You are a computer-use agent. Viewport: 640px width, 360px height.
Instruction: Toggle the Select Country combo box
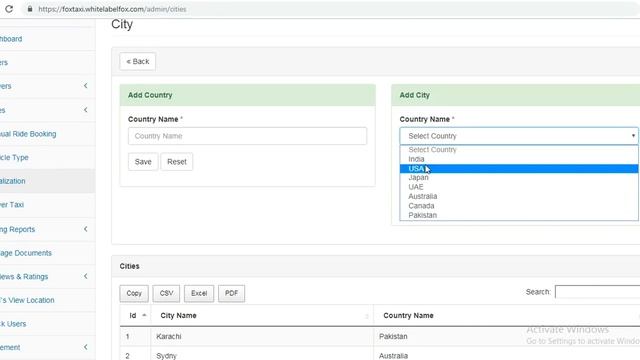(519, 136)
